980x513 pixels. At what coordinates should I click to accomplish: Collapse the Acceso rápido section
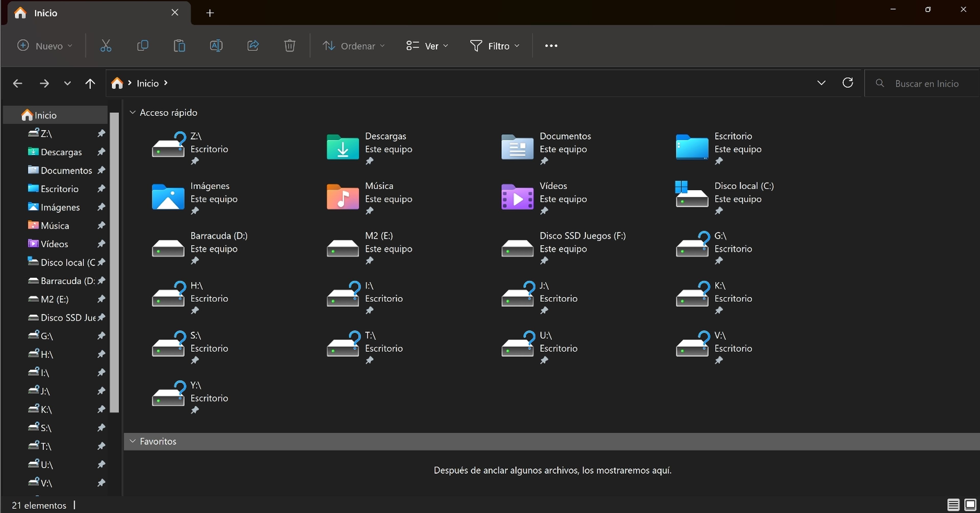tap(132, 112)
